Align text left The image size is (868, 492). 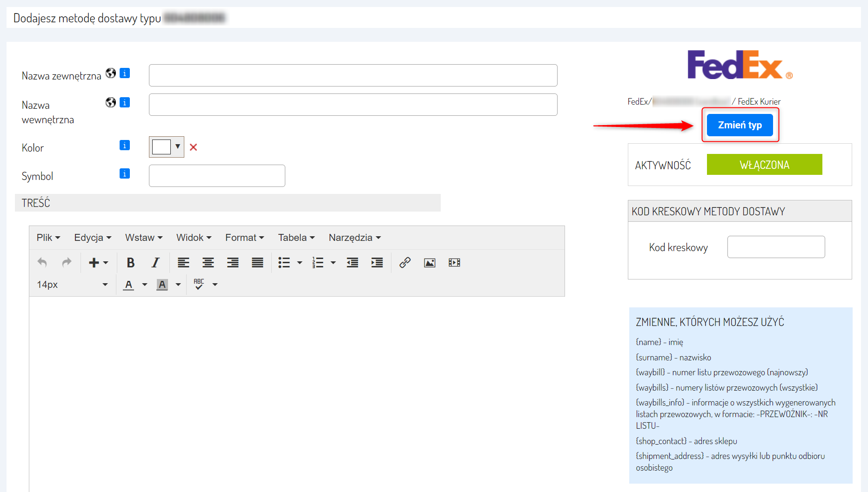pos(183,262)
